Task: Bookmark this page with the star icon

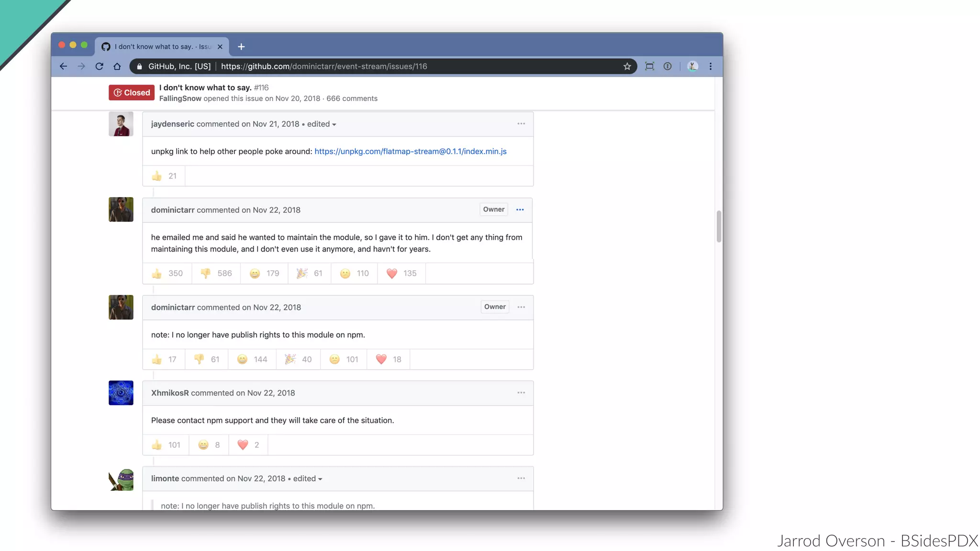Action: pyautogui.click(x=627, y=66)
